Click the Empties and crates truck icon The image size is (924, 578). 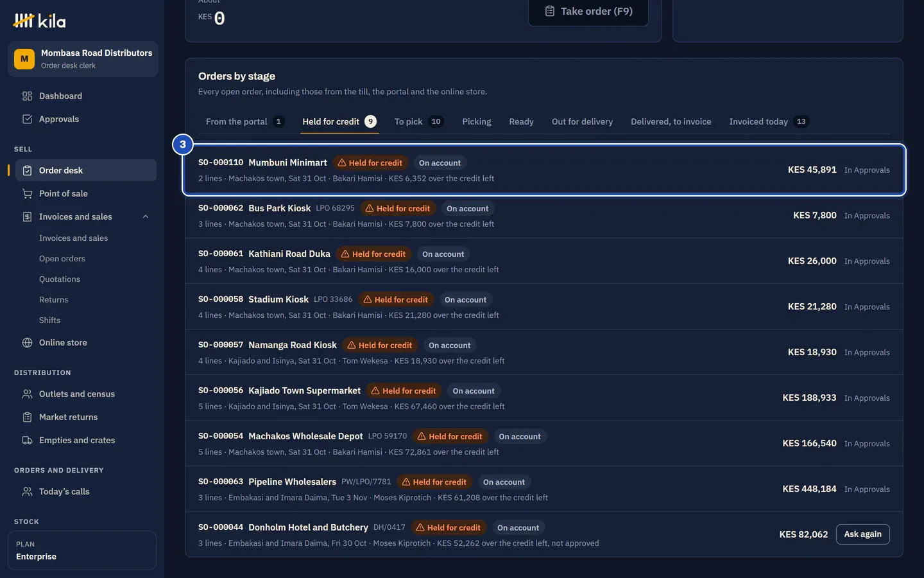coord(27,441)
